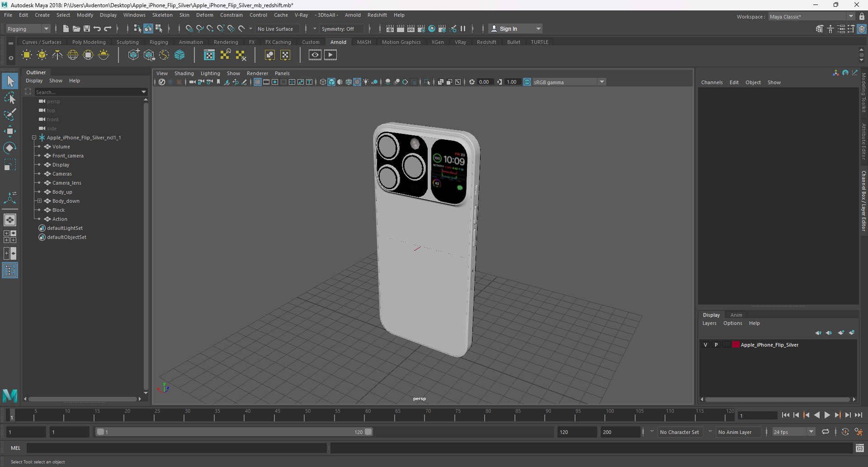Open the Redshift menu
Screen dimensions: 868x467
(377, 15)
